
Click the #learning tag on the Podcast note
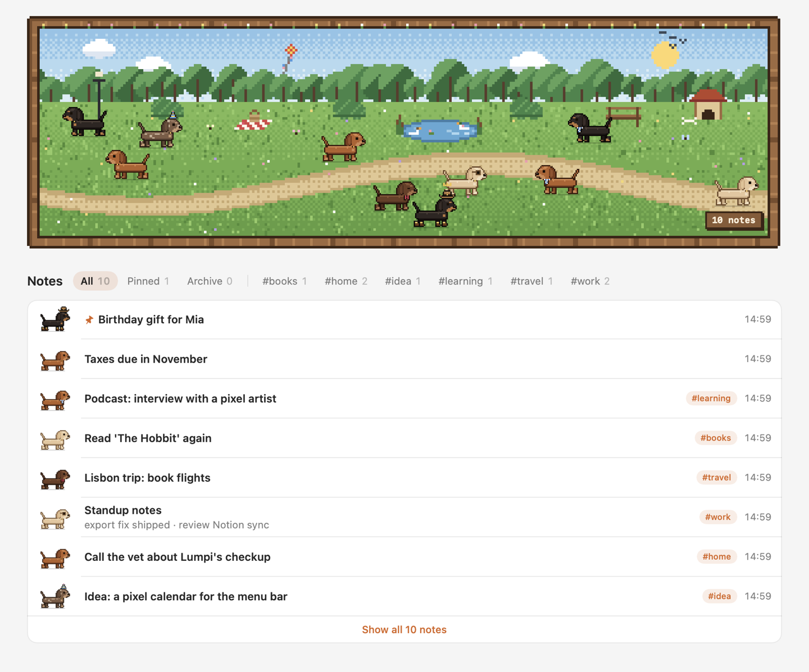[x=711, y=399]
